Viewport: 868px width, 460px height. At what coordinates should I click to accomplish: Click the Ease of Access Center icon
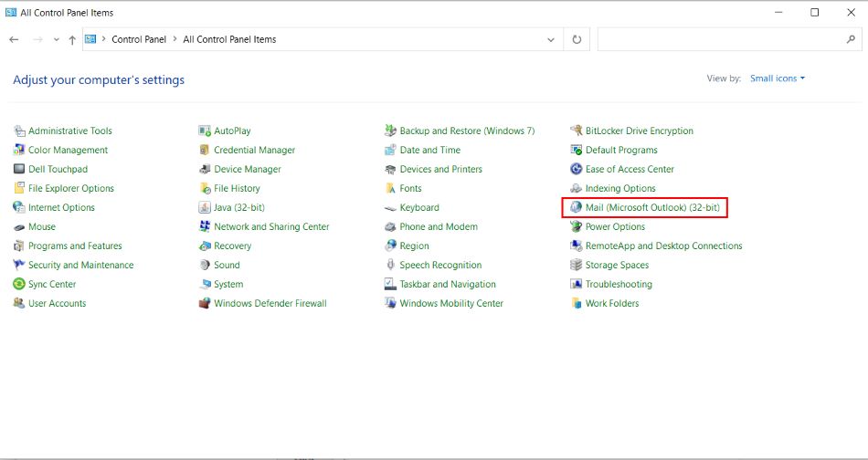576,170
